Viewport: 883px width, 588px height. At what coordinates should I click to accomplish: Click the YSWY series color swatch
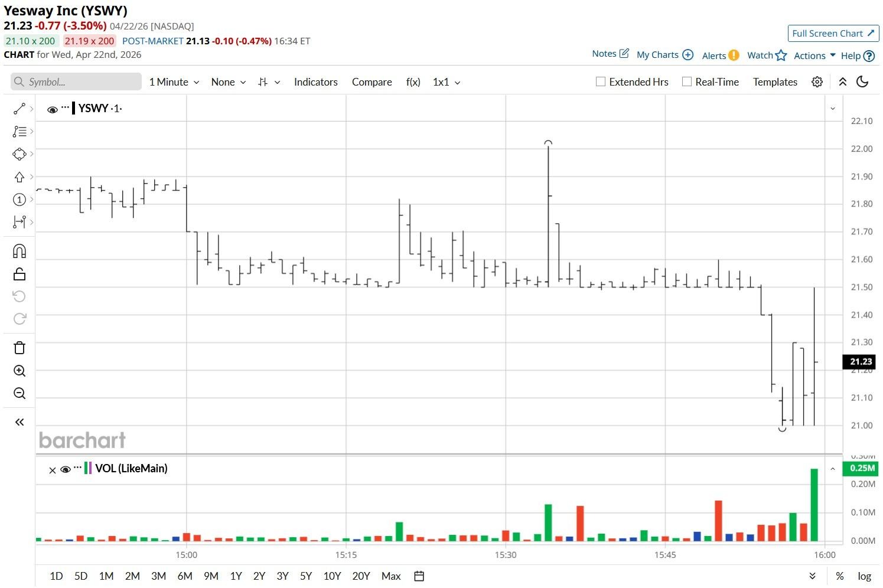[x=73, y=108]
